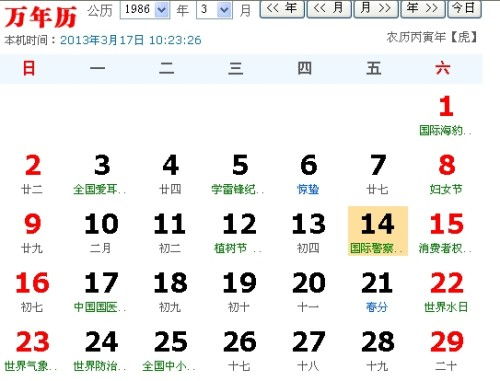The height and width of the screenshot is (381, 500).
Task: Select date 15 marked 消费者权
Action: 446,232
